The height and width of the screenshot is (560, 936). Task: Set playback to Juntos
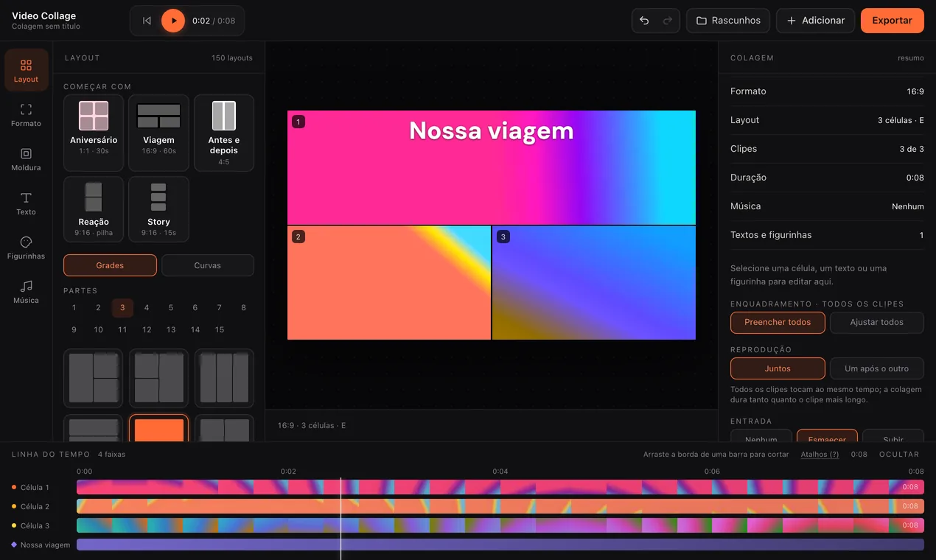tap(778, 368)
